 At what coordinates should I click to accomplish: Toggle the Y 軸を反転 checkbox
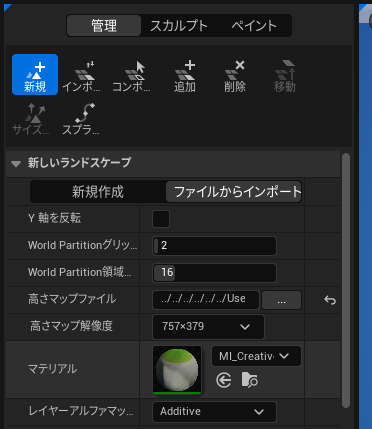click(x=161, y=219)
